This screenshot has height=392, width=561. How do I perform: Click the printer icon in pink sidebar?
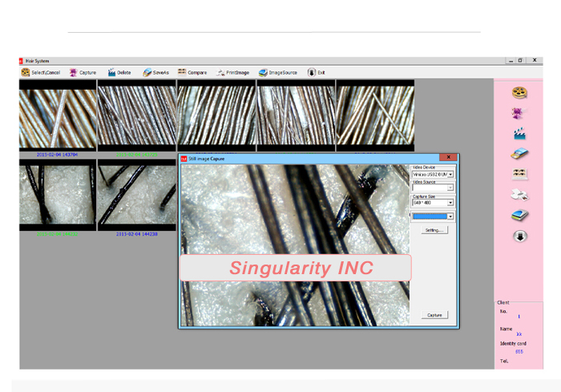[x=519, y=195]
